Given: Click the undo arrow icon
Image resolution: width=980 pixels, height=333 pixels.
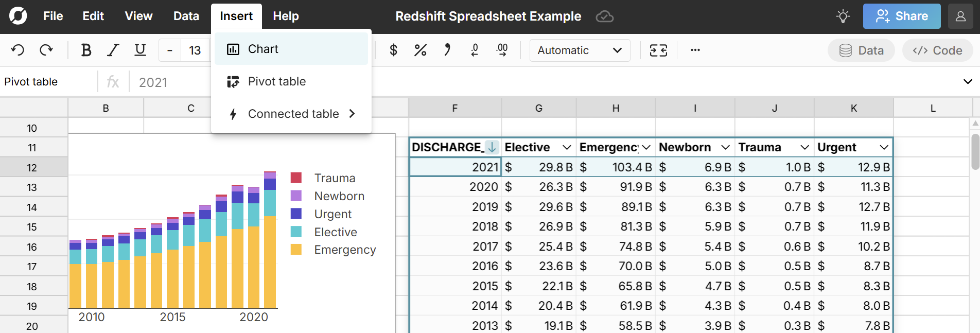Looking at the screenshot, I should point(18,50).
